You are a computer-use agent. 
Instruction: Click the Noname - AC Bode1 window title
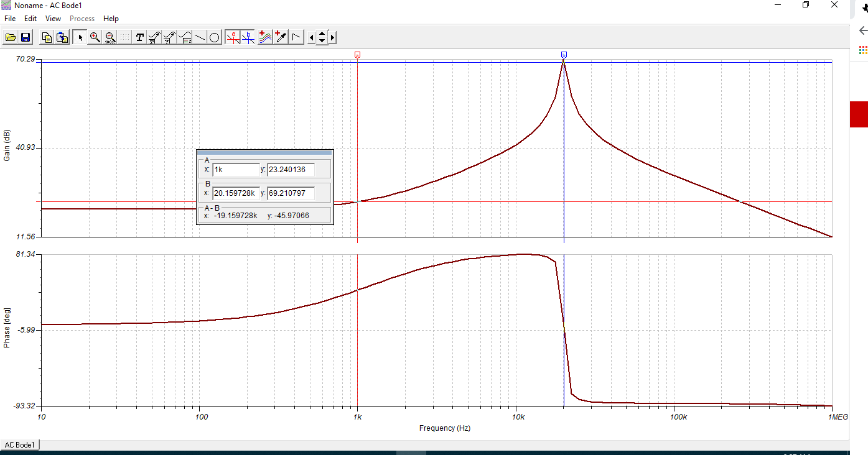pyautogui.click(x=49, y=6)
